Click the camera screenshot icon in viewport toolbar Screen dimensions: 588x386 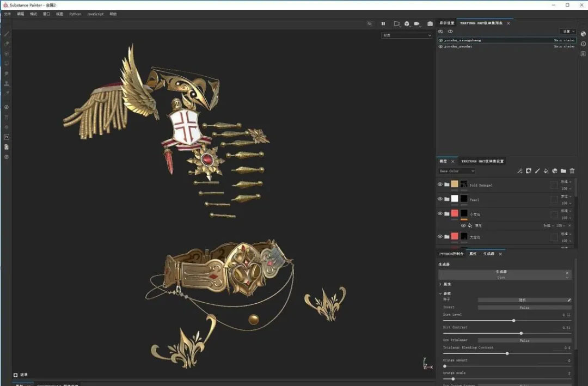[x=430, y=23]
